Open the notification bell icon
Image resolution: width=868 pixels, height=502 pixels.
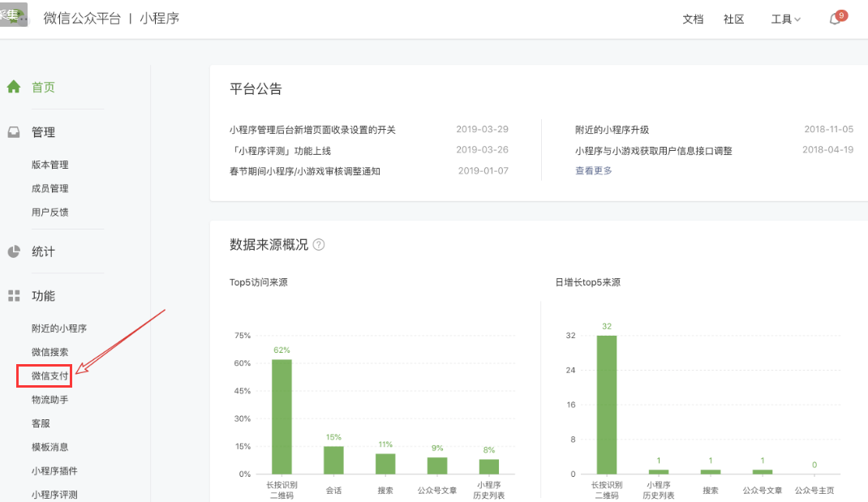(x=835, y=19)
